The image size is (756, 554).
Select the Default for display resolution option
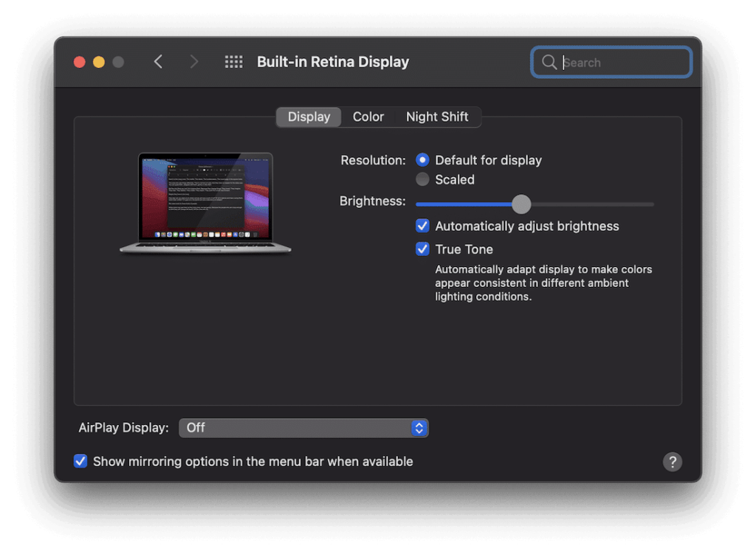click(x=422, y=160)
